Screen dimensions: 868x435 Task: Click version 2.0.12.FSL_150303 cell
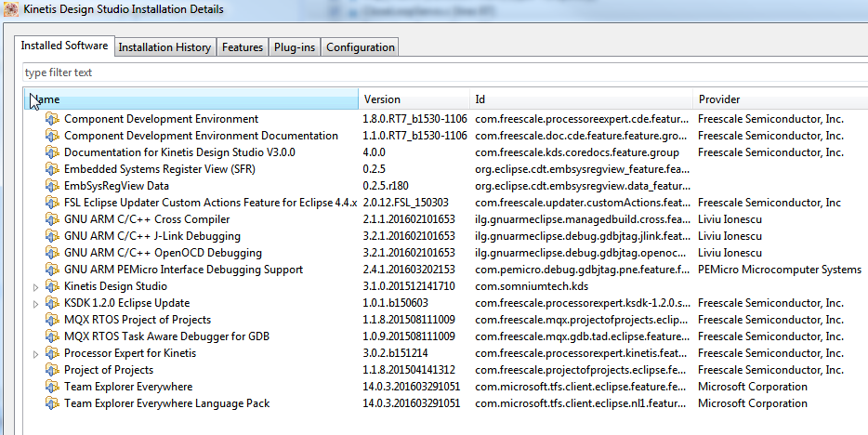(405, 203)
